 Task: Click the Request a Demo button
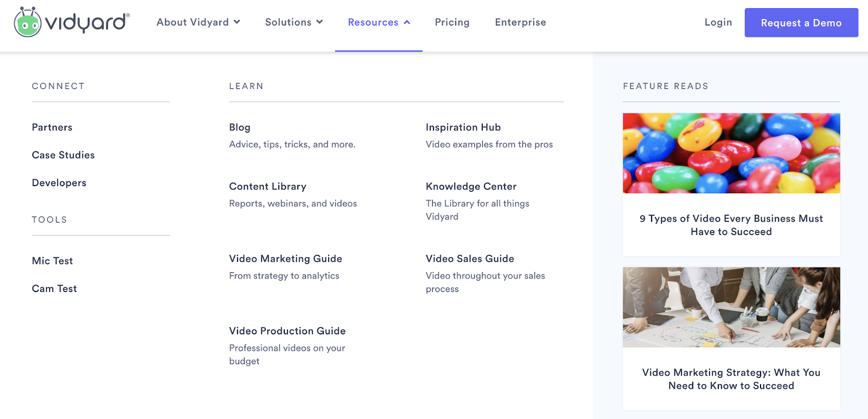pos(801,23)
